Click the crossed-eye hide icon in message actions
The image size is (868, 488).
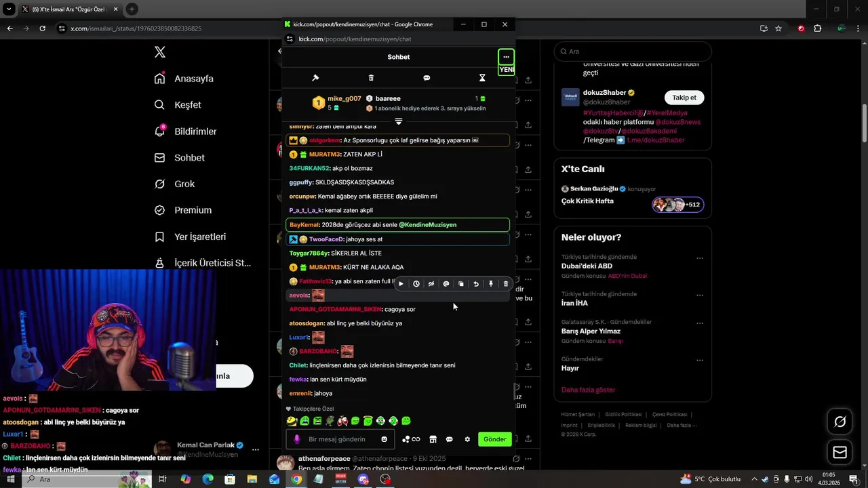(431, 284)
